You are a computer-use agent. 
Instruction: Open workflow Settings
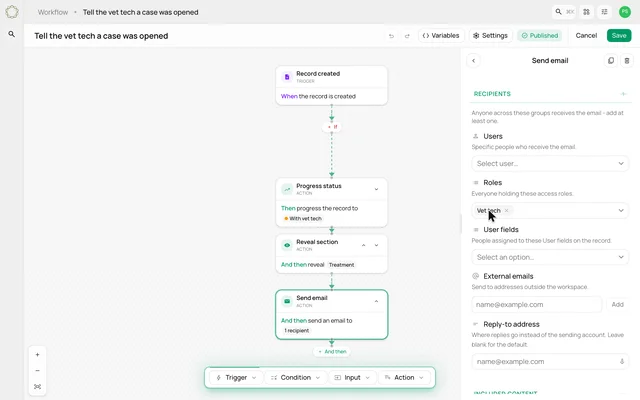coord(490,36)
